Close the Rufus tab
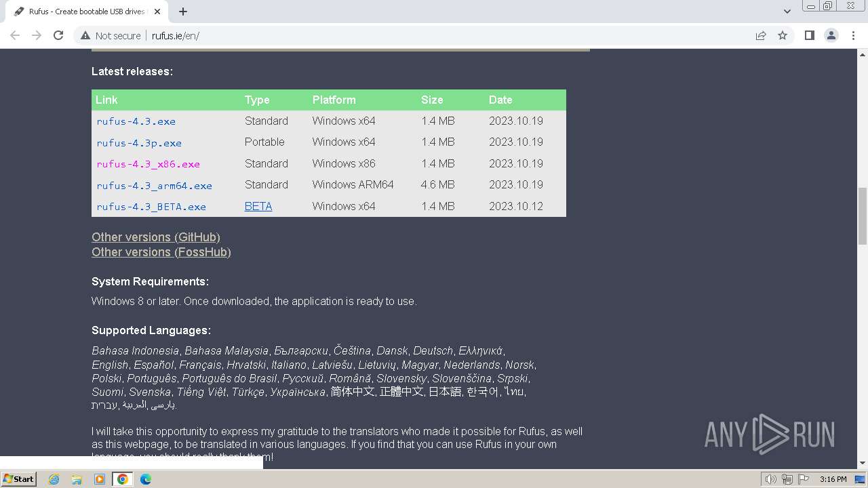The image size is (868, 488). [x=157, y=12]
